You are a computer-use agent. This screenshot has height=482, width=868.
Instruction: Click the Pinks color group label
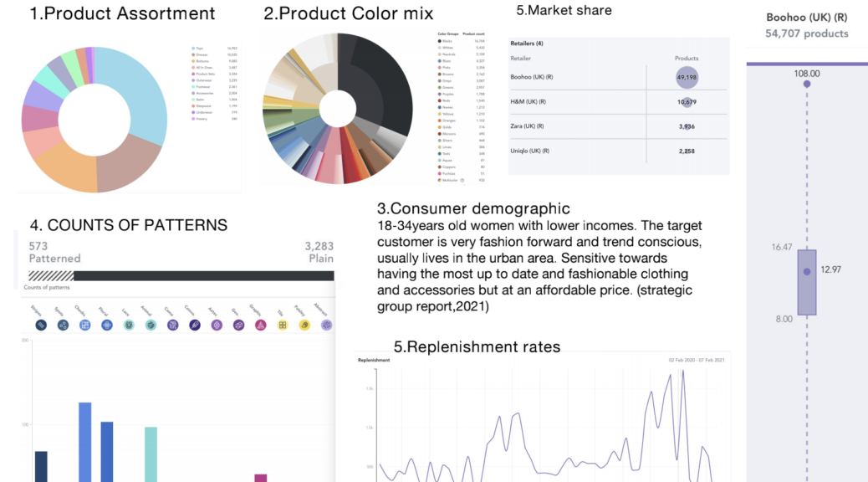tap(447, 68)
